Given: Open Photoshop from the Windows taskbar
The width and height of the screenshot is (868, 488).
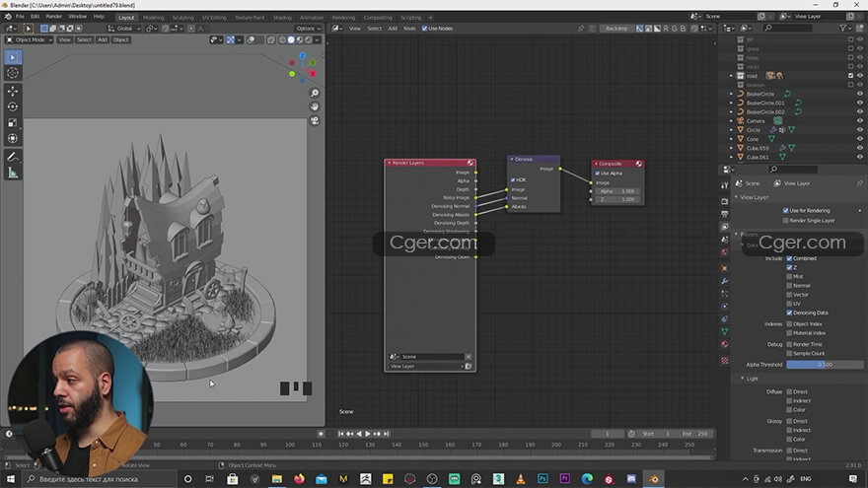Looking at the screenshot, I should click(x=542, y=478).
